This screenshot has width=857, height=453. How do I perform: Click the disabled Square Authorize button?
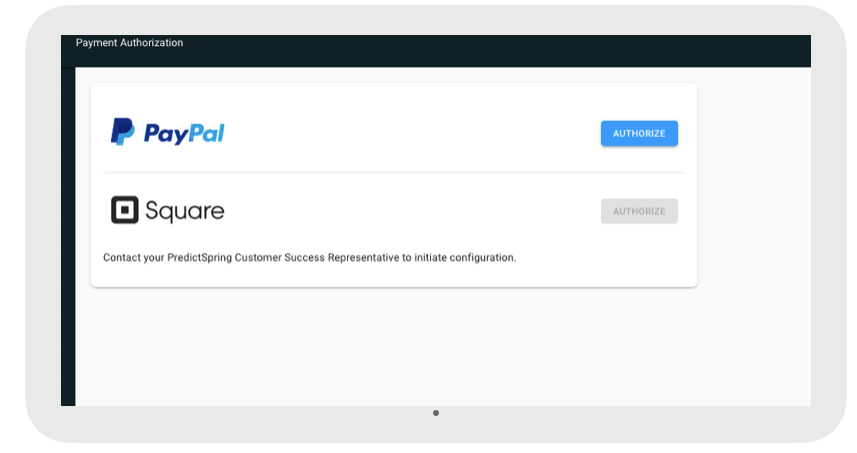tap(639, 211)
